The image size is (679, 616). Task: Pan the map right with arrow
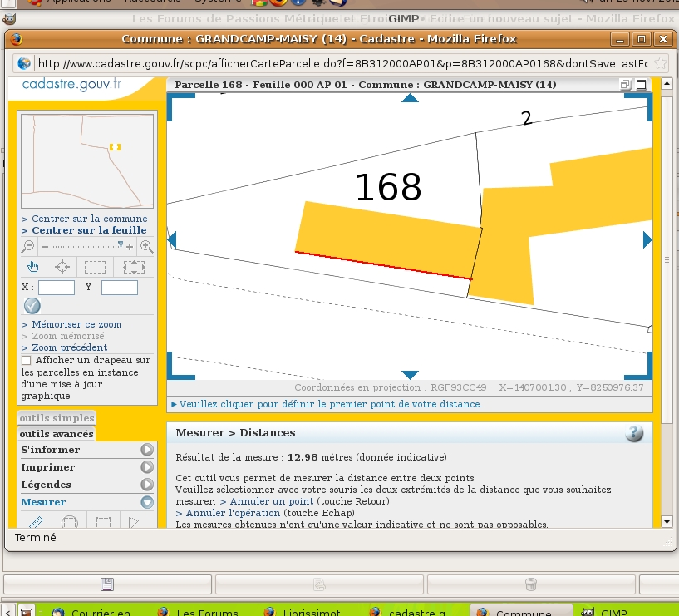[647, 239]
